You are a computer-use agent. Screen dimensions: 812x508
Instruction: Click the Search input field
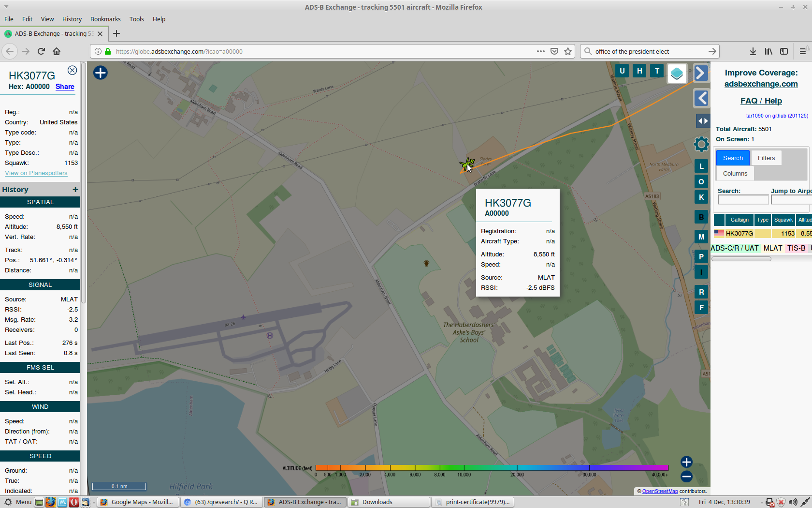click(x=743, y=200)
